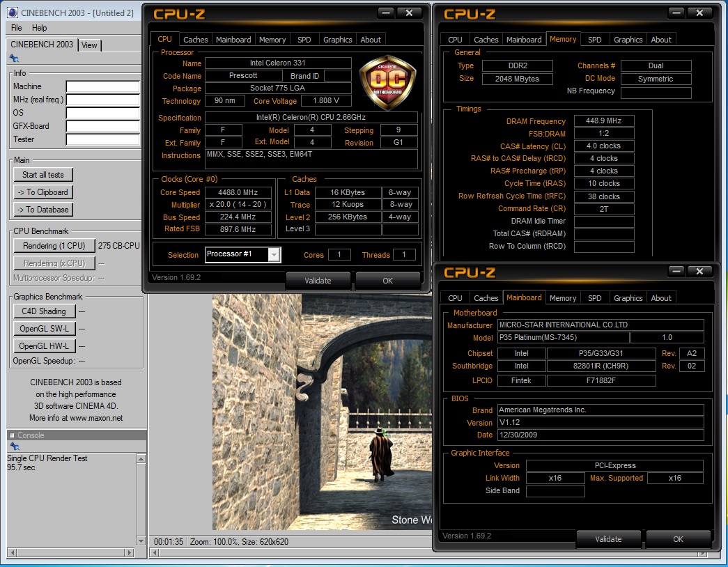This screenshot has height=567, width=728.
Task: Focus the Tester input field
Action: coord(102,139)
